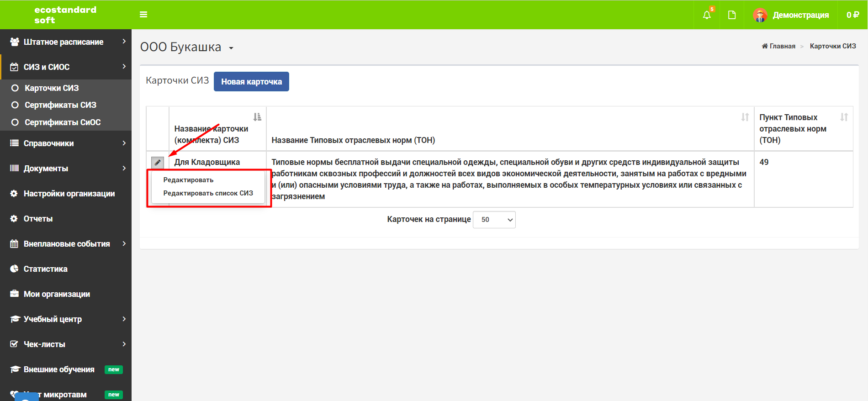This screenshot has height=401, width=868.
Task: Collapse СИЗ и СИОС chevron
Action: tap(124, 67)
